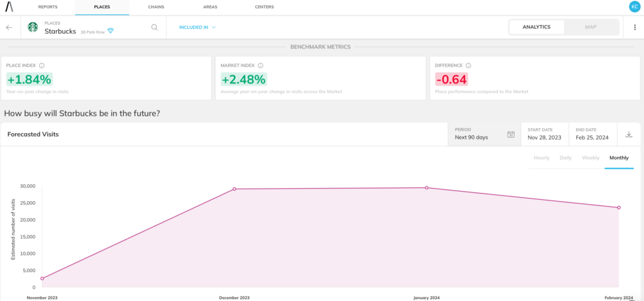Screen dimensions: 644x301
Task: Click the app logo in top-left corner
Action: tap(9, 7)
